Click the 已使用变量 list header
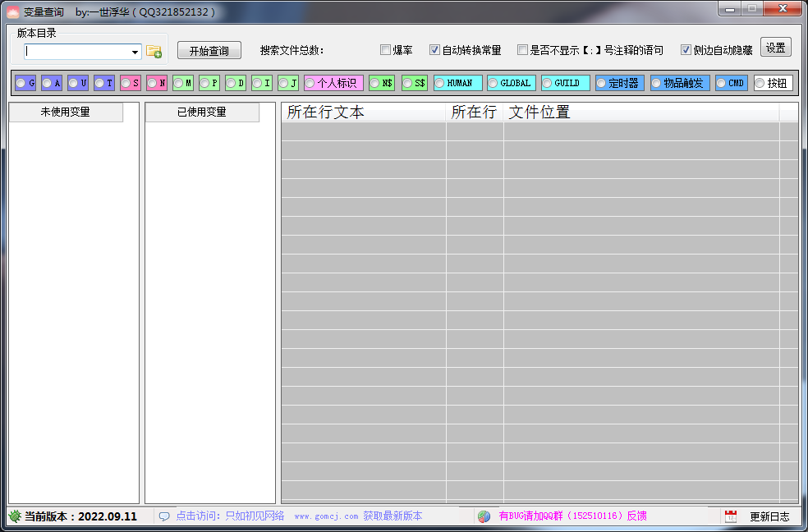Image resolution: width=808 pixels, height=532 pixels. (202, 112)
